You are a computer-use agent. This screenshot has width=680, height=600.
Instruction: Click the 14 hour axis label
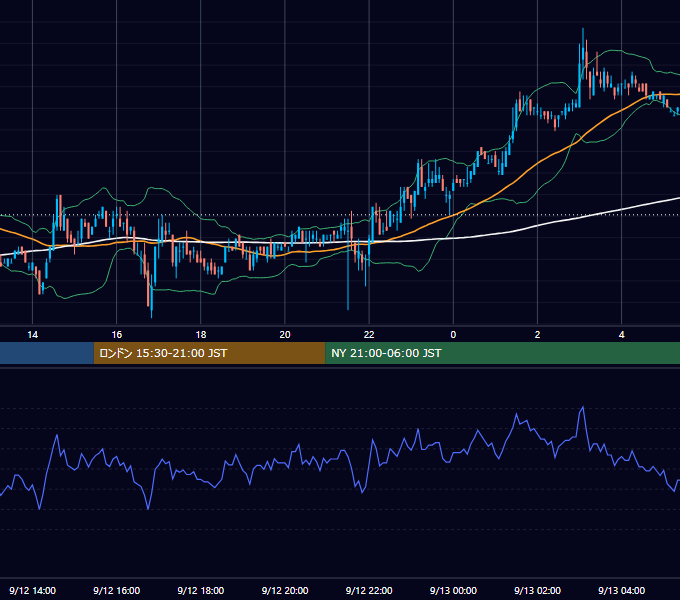[33, 335]
